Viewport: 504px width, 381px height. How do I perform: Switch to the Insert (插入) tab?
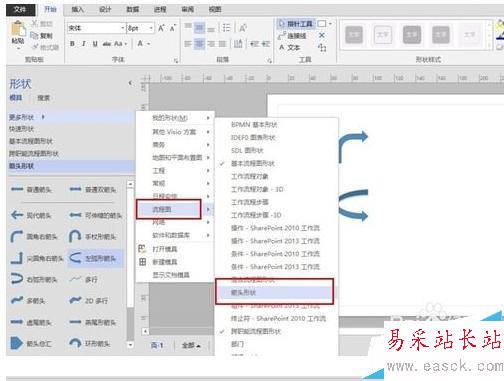point(78,9)
